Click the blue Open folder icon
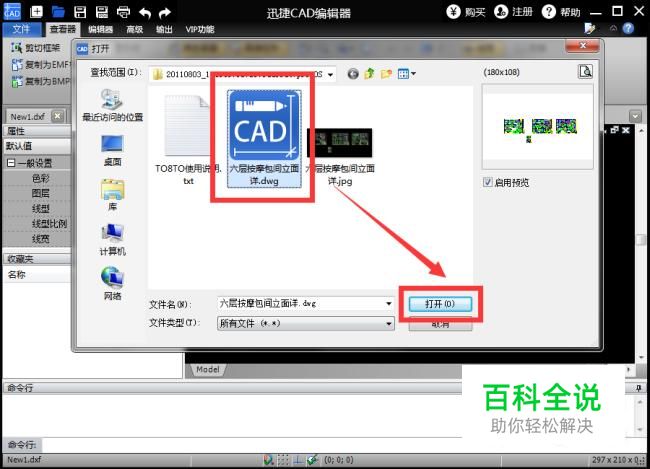 tap(58, 12)
